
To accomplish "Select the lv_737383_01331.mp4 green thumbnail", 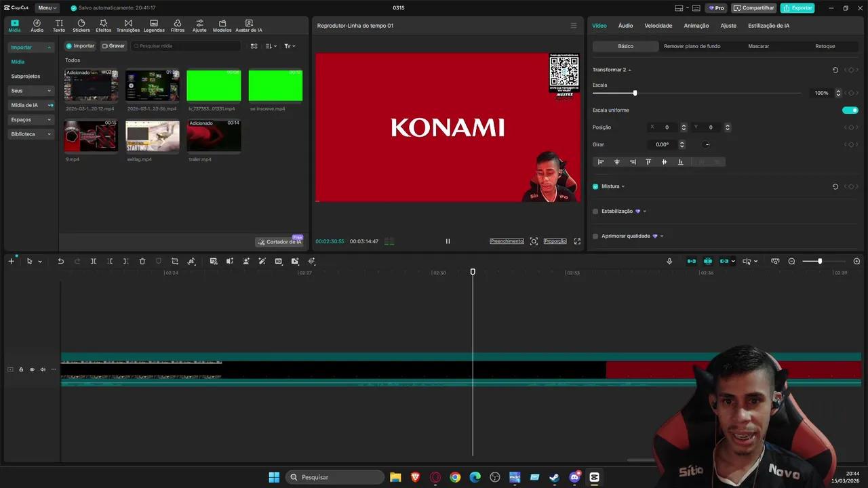I will click(x=214, y=84).
